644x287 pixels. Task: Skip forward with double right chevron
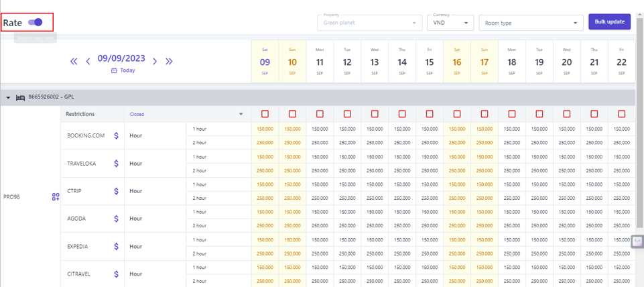[169, 62]
